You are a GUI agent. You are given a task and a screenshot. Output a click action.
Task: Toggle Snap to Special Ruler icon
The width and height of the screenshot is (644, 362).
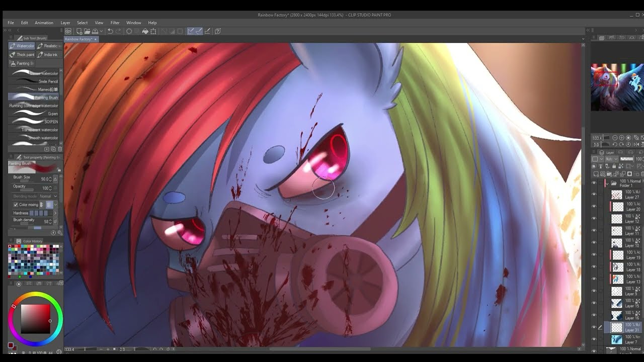pos(199,31)
